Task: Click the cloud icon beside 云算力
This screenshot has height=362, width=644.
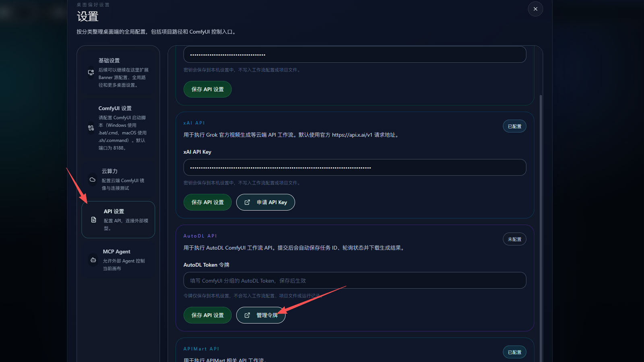Action: (x=93, y=179)
